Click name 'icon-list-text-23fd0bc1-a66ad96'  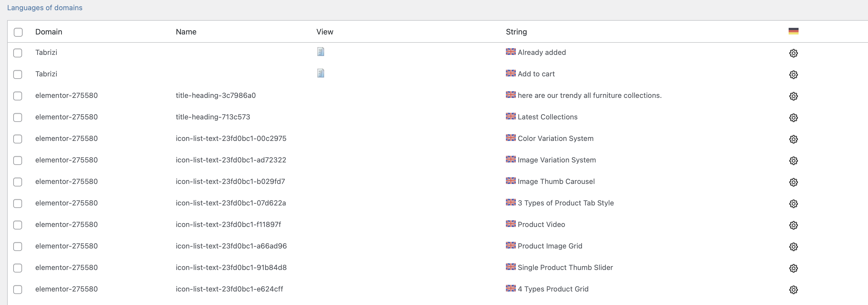pyautogui.click(x=231, y=246)
